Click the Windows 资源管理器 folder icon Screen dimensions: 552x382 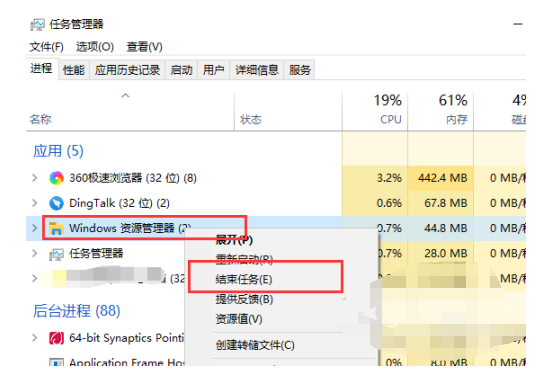point(56,228)
